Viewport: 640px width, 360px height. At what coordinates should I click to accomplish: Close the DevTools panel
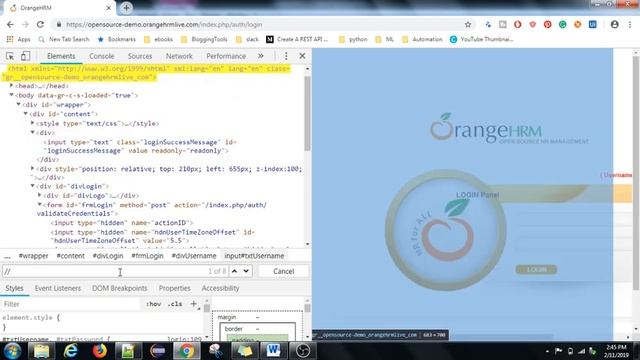302,56
